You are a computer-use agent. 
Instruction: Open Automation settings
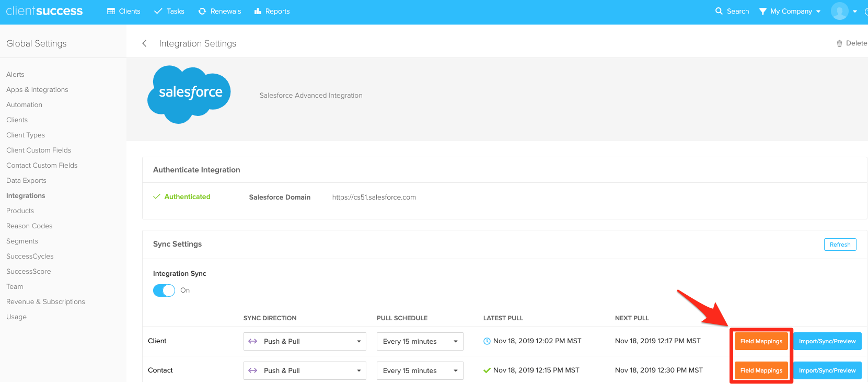point(24,105)
